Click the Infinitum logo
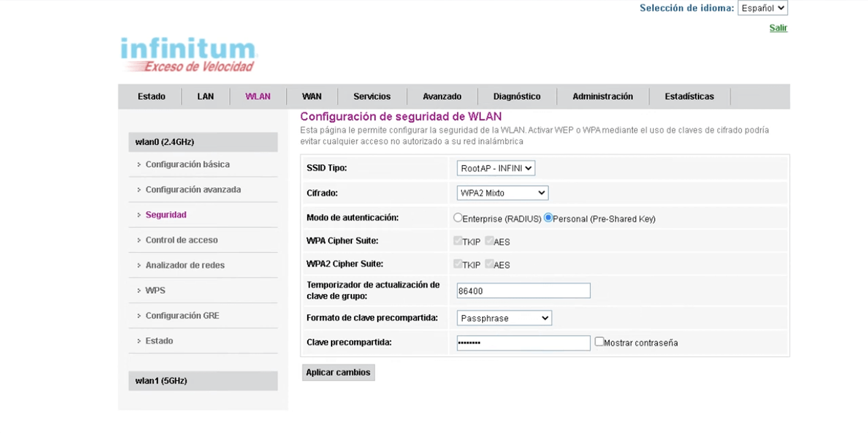This screenshot has height=433, width=868. tap(189, 54)
